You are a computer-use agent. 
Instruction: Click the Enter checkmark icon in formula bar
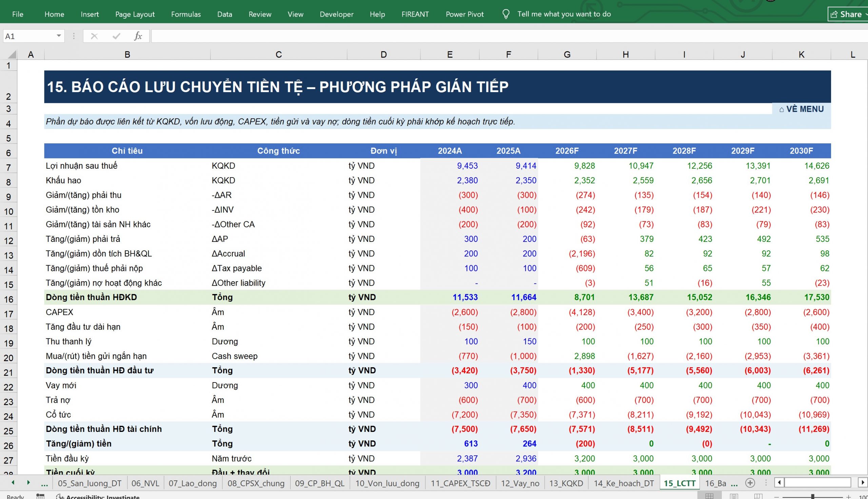click(x=116, y=36)
